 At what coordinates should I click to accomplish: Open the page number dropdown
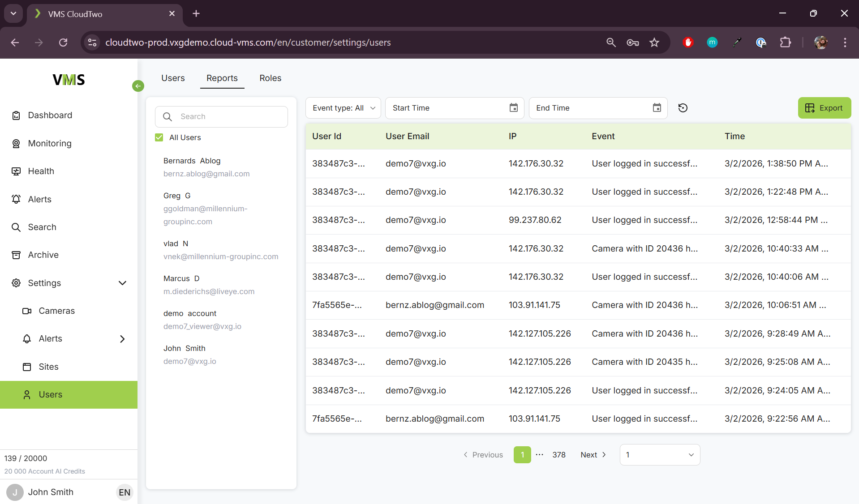pos(659,455)
